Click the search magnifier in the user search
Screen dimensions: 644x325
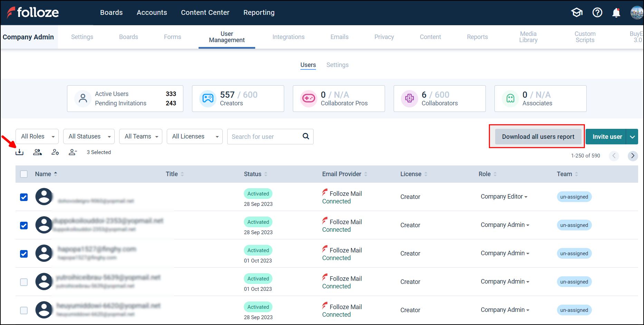coord(306,136)
